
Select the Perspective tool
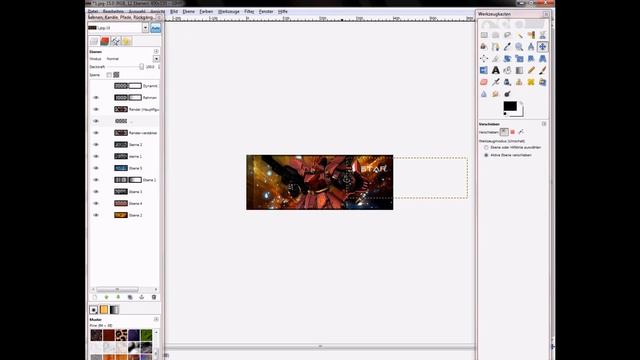click(542, 59)
